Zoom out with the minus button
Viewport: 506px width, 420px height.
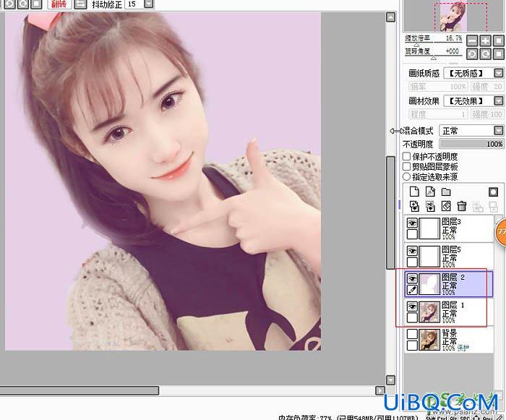click(472, 40)
